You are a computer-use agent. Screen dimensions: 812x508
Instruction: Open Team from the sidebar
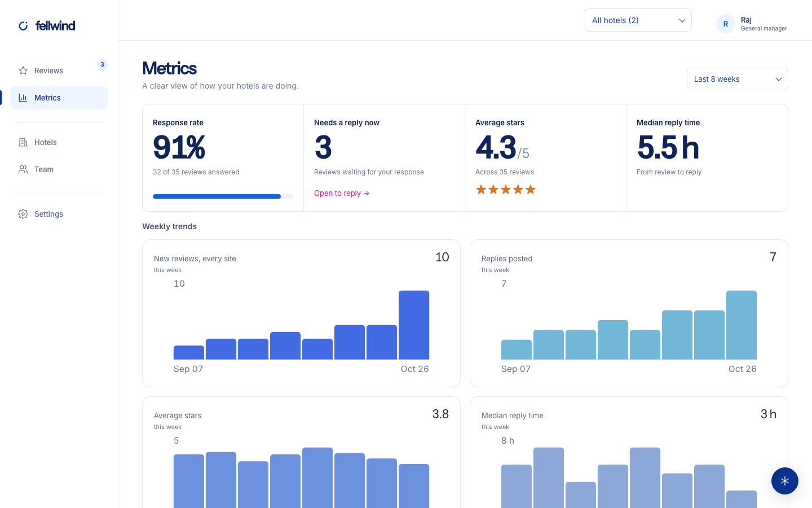pos(59,169)
